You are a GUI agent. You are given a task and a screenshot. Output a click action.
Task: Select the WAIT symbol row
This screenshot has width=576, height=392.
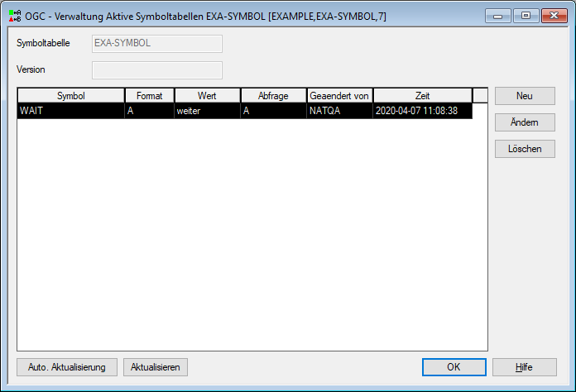click(245, 111)
